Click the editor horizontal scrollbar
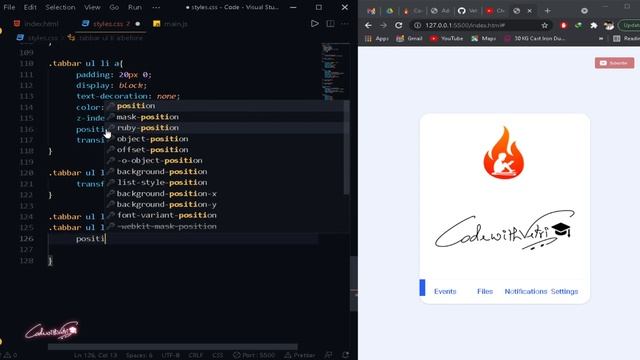640x360 pixels. click(173, 347)
